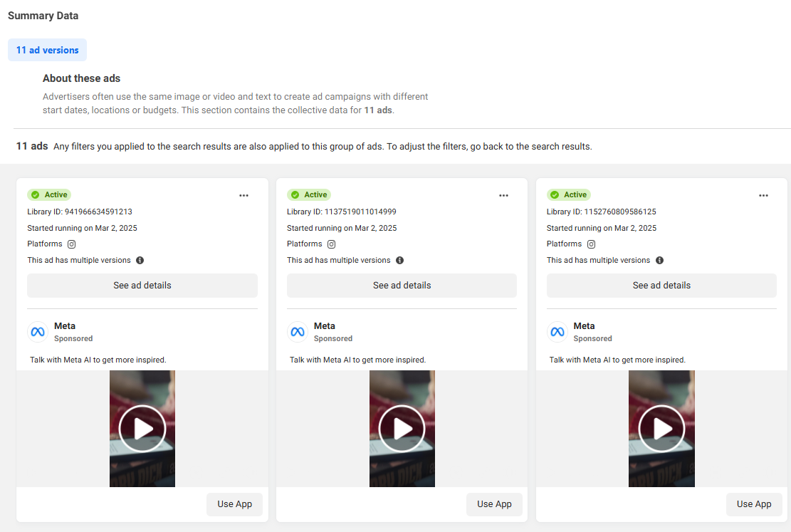The image size is (791, 532).
Task: Click Use App on ad 941966634591213
Action: pos(234,504)
